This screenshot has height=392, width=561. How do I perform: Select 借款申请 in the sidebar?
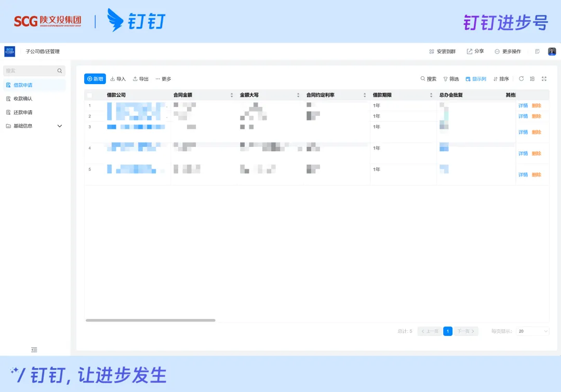[34, 85]
